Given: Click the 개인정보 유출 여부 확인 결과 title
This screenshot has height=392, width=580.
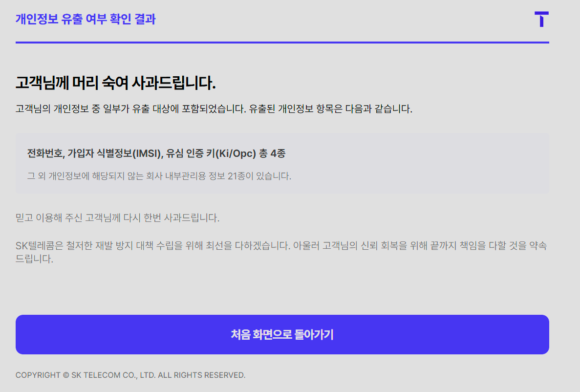Looking at the screenshot, I should tap(86, 19).
